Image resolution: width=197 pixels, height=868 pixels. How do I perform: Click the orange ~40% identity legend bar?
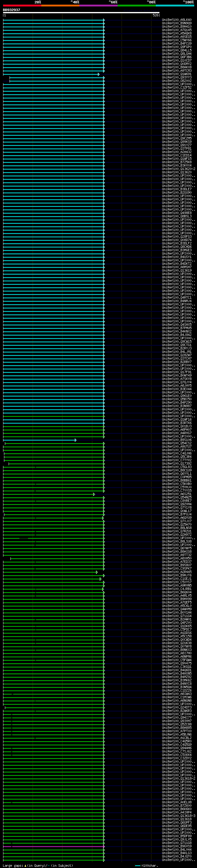pyautogui.click(x=60, y=6)
